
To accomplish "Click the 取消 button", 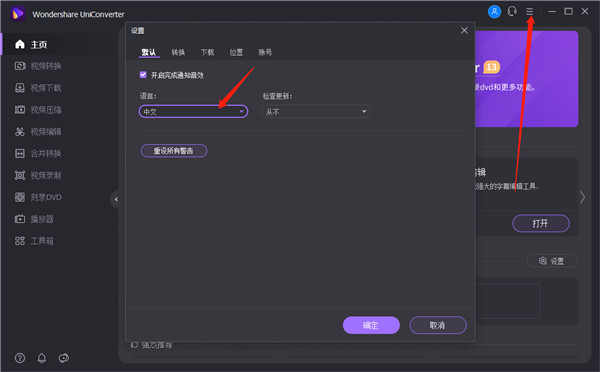I will click(x=438, y=325).
